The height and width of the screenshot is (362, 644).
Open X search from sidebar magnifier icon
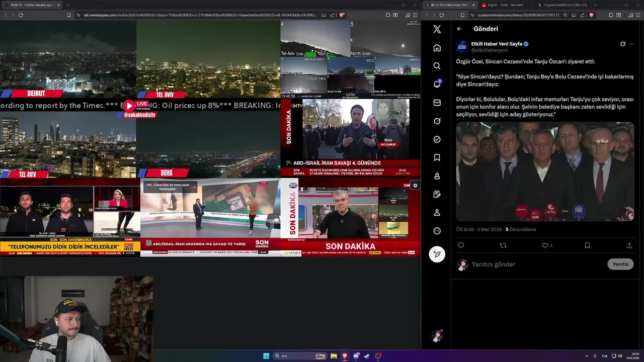coord(437,66)
